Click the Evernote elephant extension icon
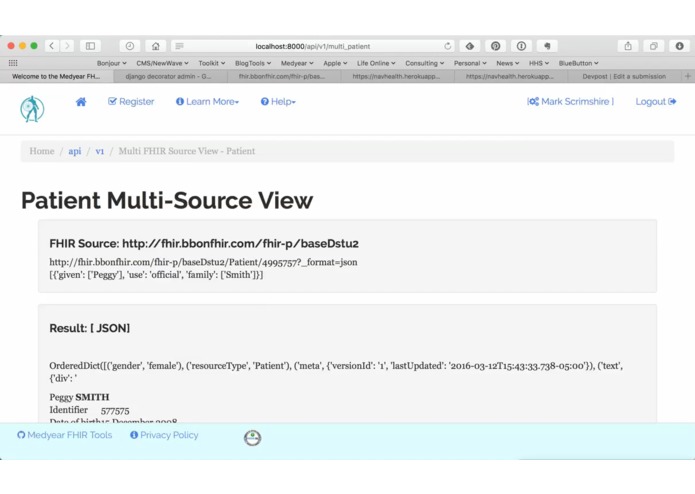Viewport: 695px width, 494px height. click(x=547, y=46)
